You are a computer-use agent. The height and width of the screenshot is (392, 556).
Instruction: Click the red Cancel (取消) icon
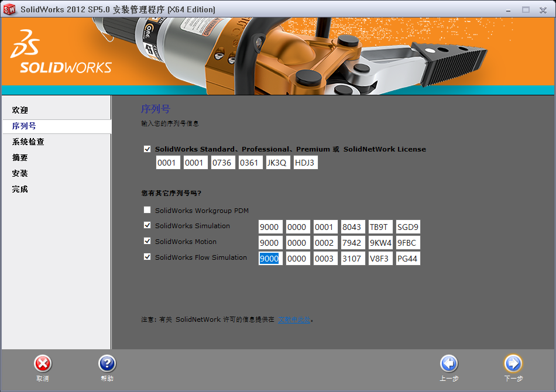tap(43, 364)
